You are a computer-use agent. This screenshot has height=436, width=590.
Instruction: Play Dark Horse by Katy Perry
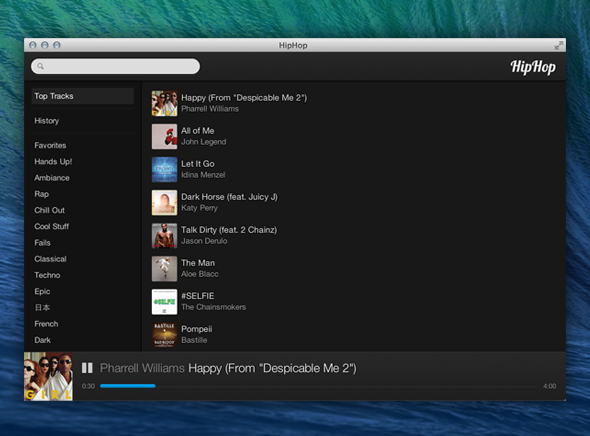coord(229,202)
